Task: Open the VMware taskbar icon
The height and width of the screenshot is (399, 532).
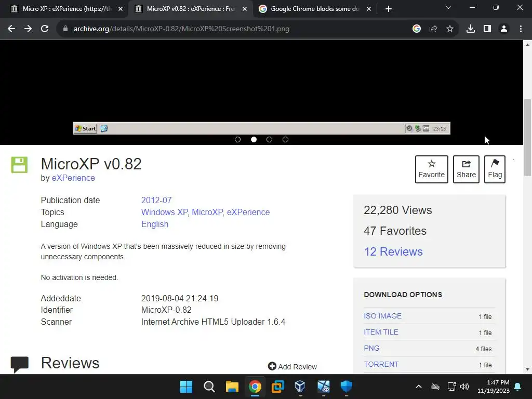Action: [277, 387]
